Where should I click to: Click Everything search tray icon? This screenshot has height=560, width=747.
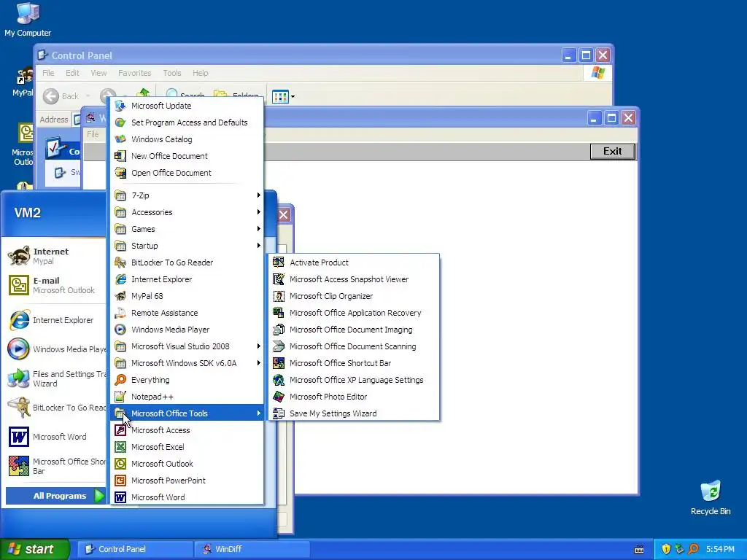pyautogui.click(x=693, y=549)
